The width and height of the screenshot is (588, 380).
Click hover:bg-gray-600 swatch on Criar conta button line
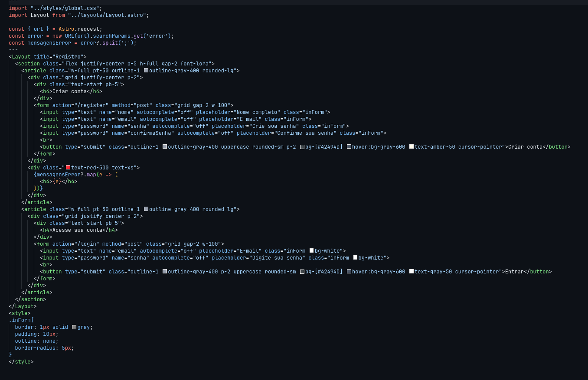(x=349, y=147)
